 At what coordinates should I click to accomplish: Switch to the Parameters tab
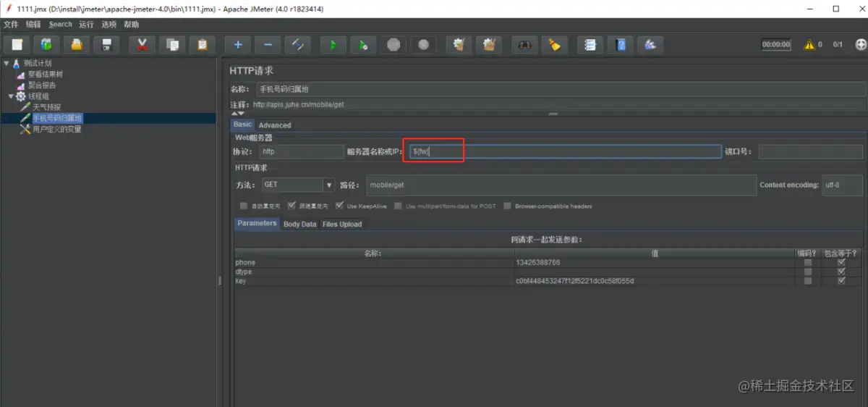tap(257, 223)
